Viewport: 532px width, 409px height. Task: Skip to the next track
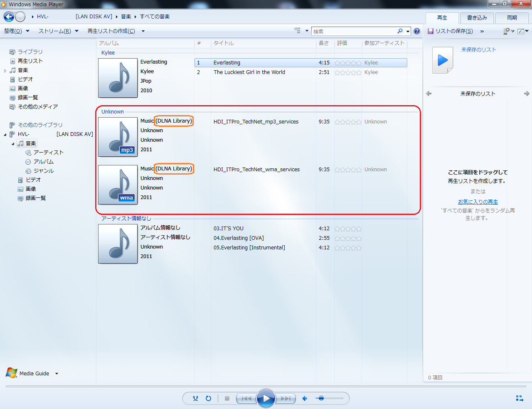[x=285, y=398]
